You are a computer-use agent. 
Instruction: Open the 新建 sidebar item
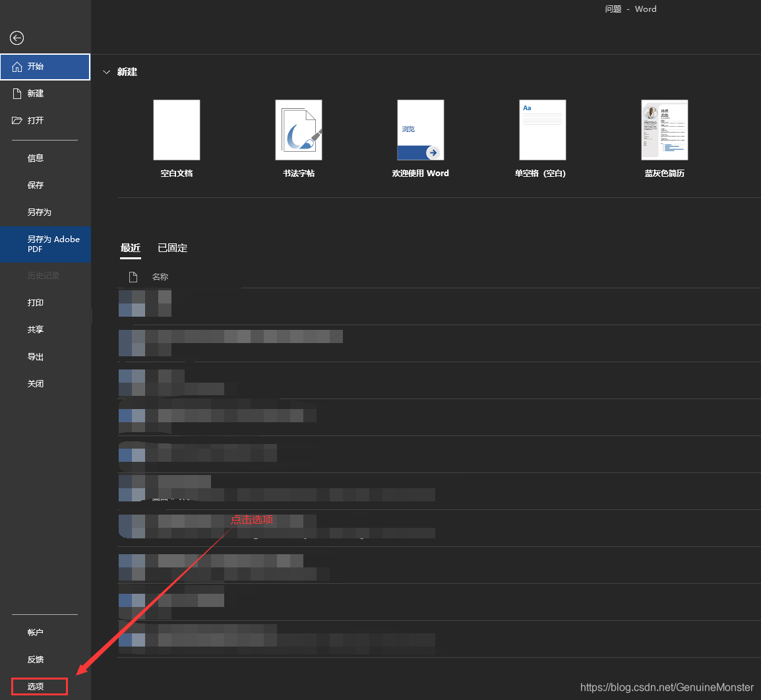point(45,93)
